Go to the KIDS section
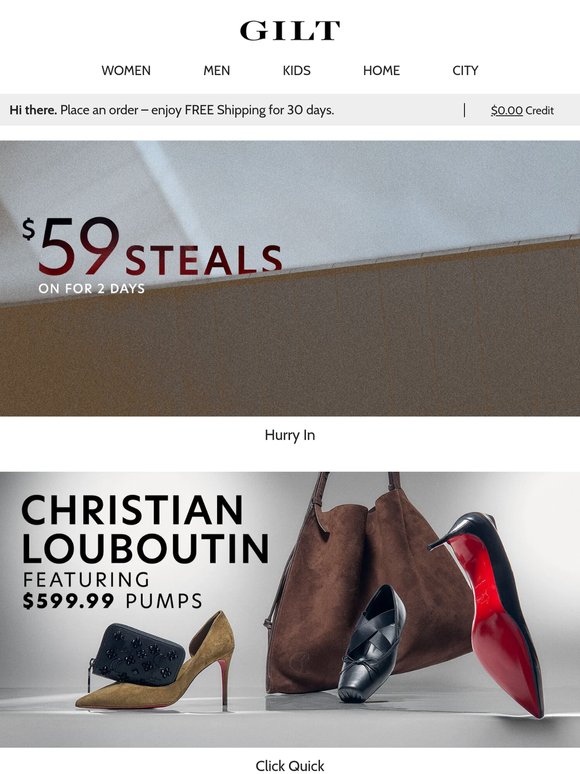Image resolution: width=580 pixels, height=774 pixels. [297, 71]
